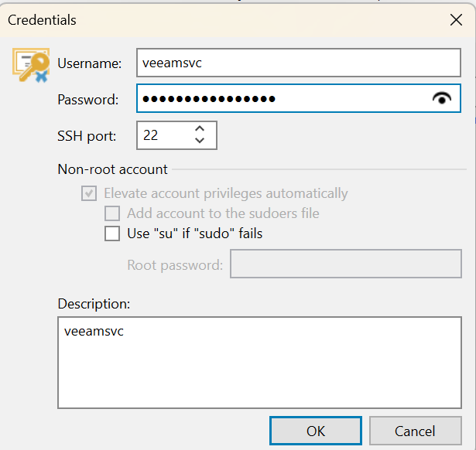
Task: Place cursor in the Description text area
Action: click(x=259, y=363)
